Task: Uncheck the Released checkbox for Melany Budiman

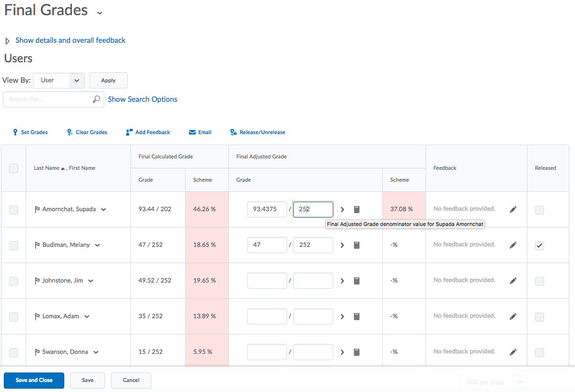Action: pyautogui.click(x=539, y=245)
